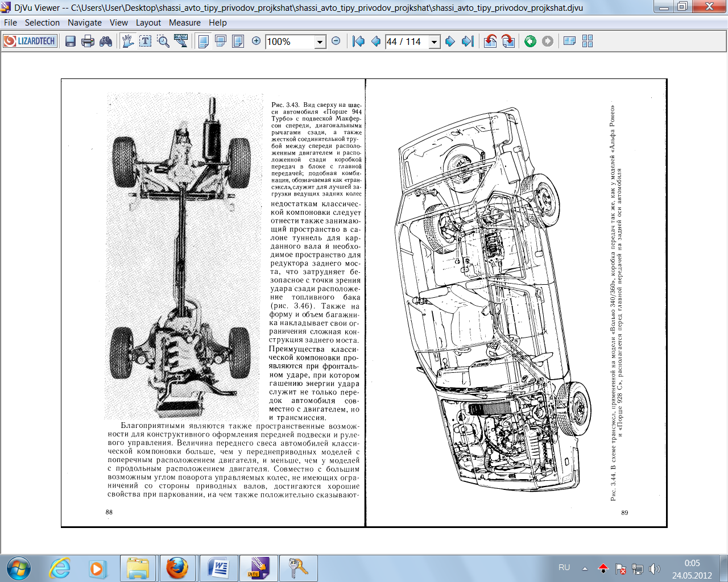728x582 pixels.
Task: Open Find with the binoculars icon
Action: pyautogui.click(x=106, y=41)
